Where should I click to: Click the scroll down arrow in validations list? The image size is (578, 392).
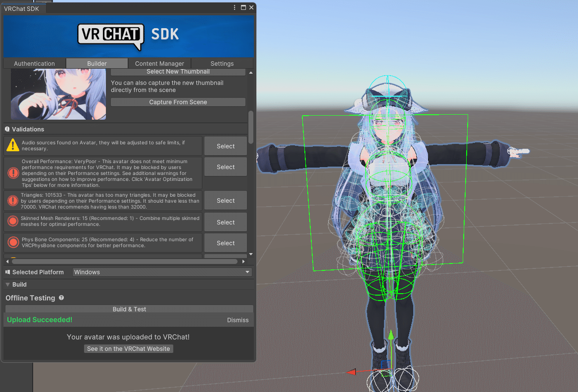point(251,254)
